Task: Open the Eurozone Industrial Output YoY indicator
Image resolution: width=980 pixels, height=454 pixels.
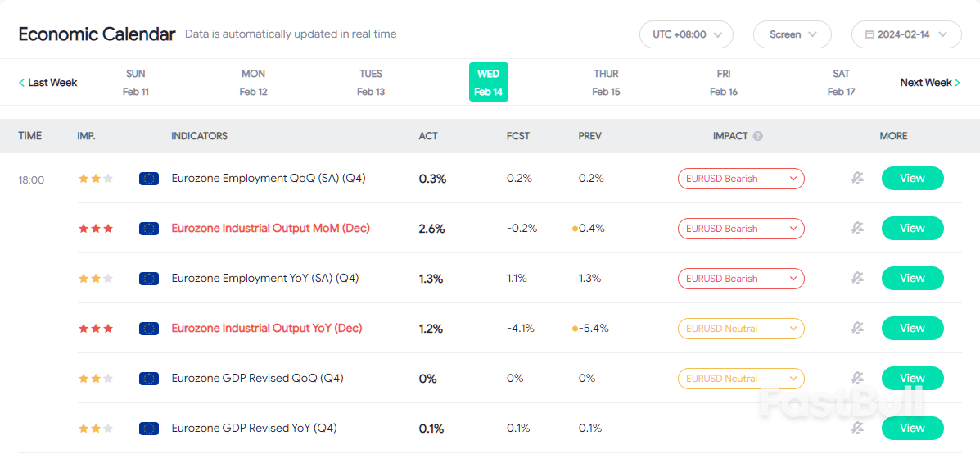Action: (x=266, y=329)
